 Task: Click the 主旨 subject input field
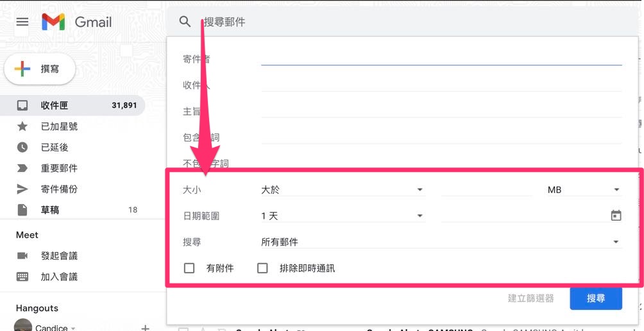click(441, 111)
